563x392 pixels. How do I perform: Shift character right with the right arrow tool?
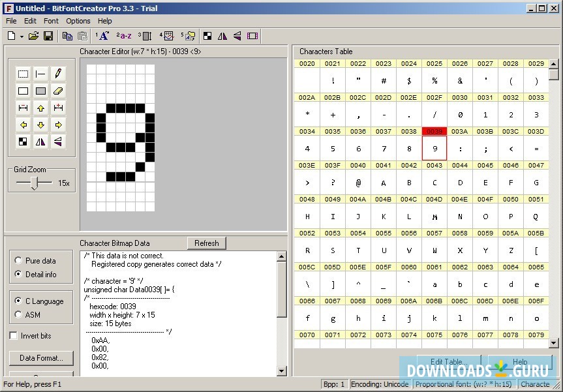point(58,125)
